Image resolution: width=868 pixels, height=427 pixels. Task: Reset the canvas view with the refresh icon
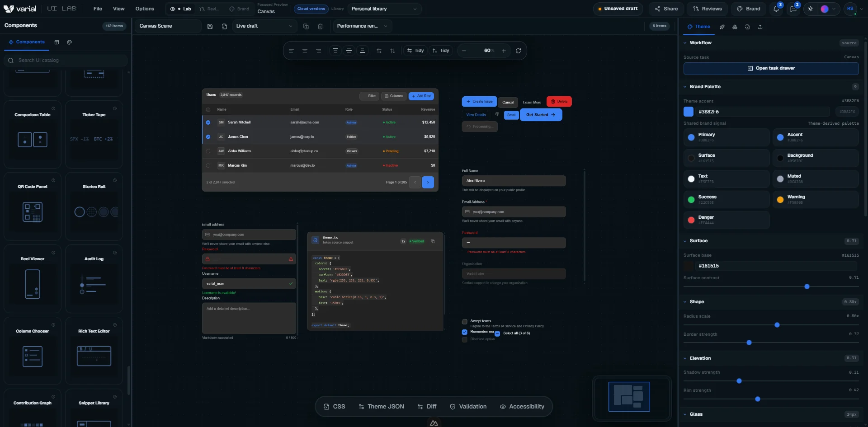pos(518,51)
